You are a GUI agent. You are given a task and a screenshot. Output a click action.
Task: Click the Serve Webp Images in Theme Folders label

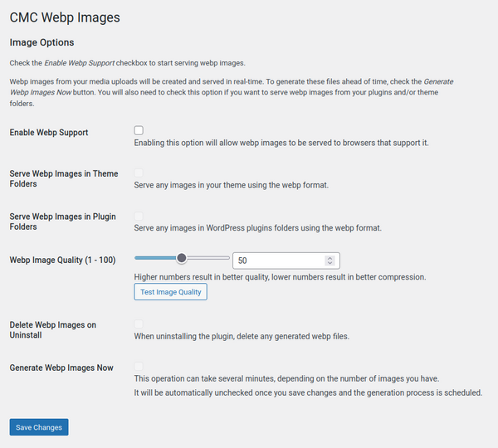point(64,178)
